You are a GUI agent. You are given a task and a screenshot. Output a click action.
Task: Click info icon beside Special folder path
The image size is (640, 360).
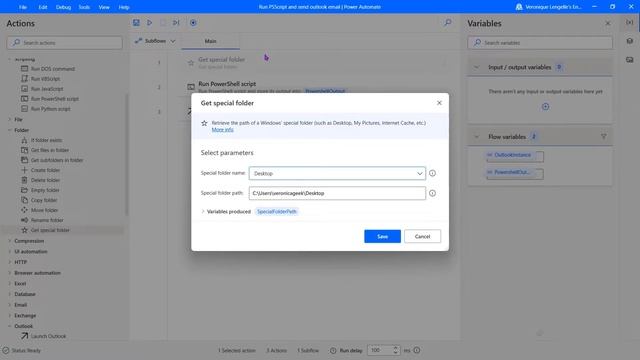click(432, 193)
